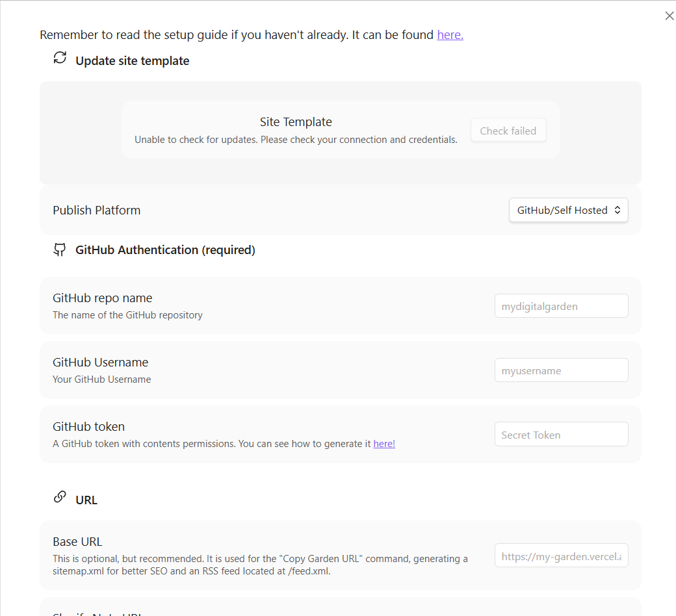Close the settings dialog with the X
This screenshot has width=676, height=616.
pos(669,16)
